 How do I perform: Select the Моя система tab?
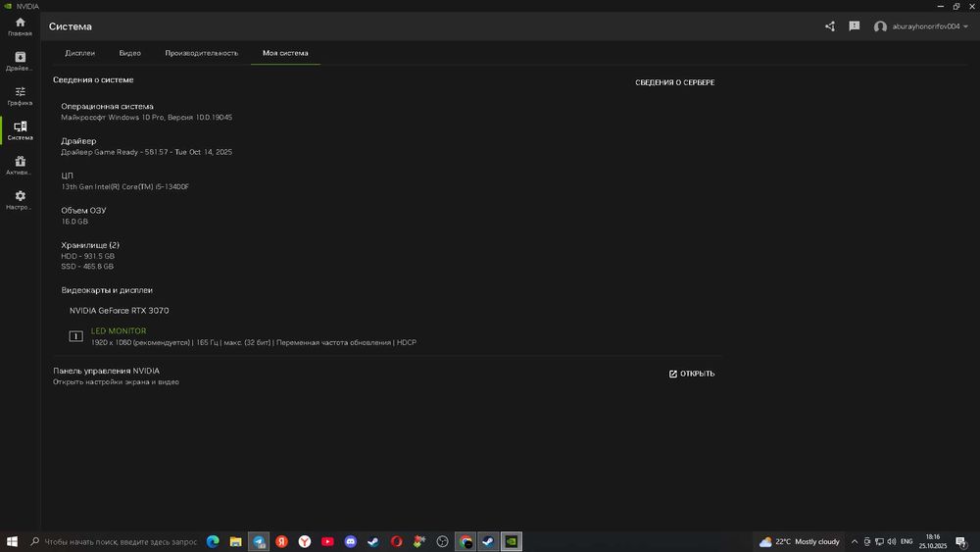(285, 53)
